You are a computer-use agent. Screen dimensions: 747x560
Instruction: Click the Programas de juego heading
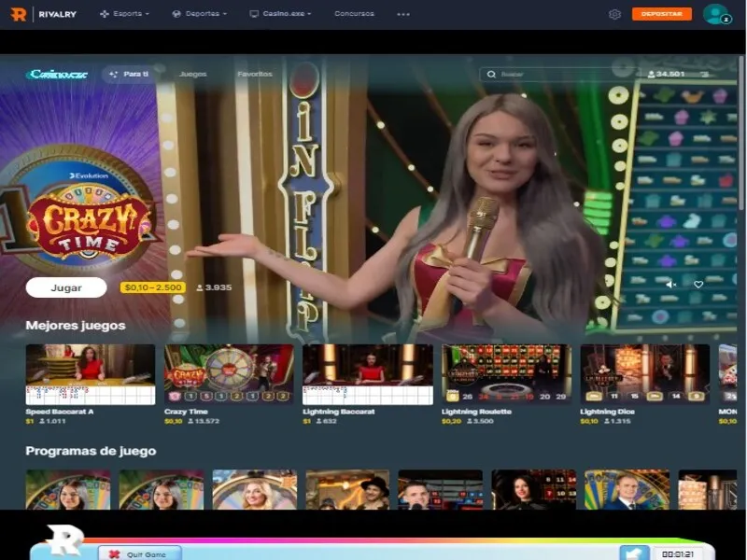pyautogui.click(x=91, y=451)
